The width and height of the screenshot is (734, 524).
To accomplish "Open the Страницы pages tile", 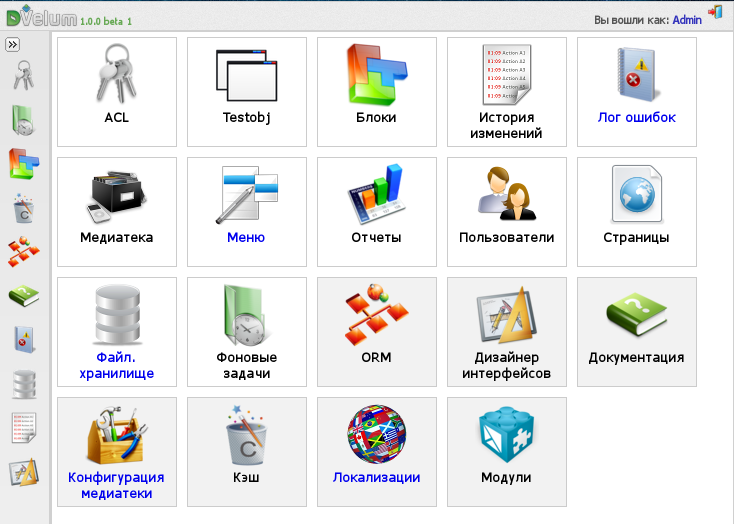I will click(637, 212).
